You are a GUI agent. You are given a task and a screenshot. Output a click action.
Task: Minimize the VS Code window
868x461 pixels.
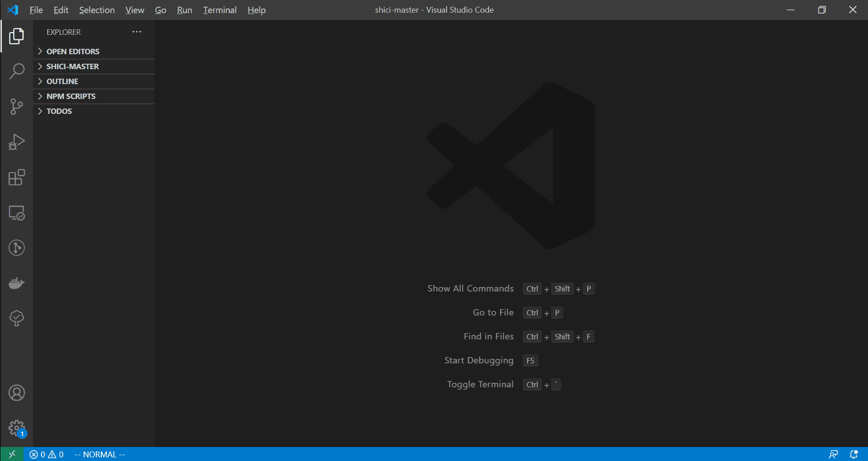point(791,9)
